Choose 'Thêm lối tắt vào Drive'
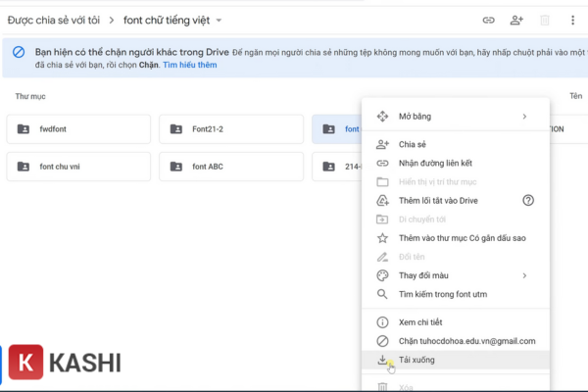Viewport: 588px width, 392px height. 456,201
